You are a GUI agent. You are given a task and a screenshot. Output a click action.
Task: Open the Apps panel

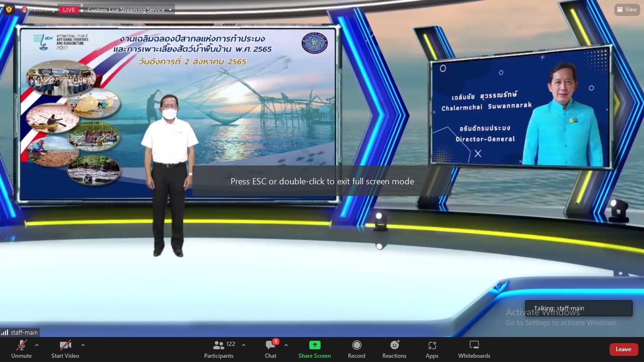pyautogui.click(x=432, y=349)
